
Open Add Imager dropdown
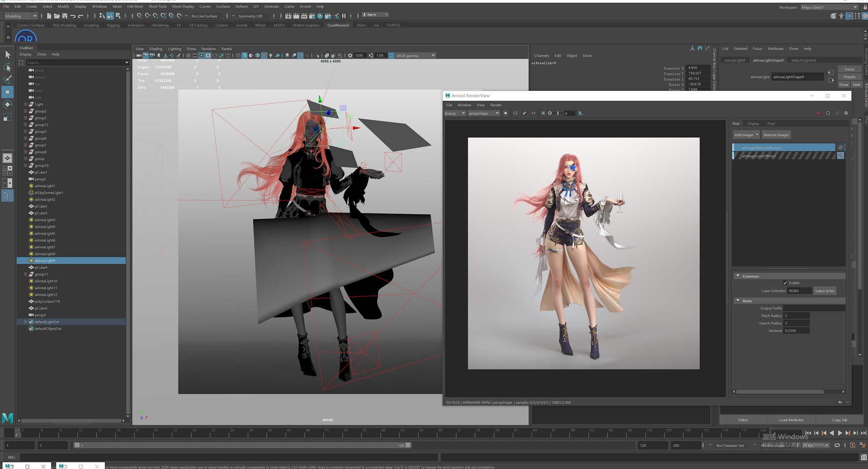click(x=746, y=135)
